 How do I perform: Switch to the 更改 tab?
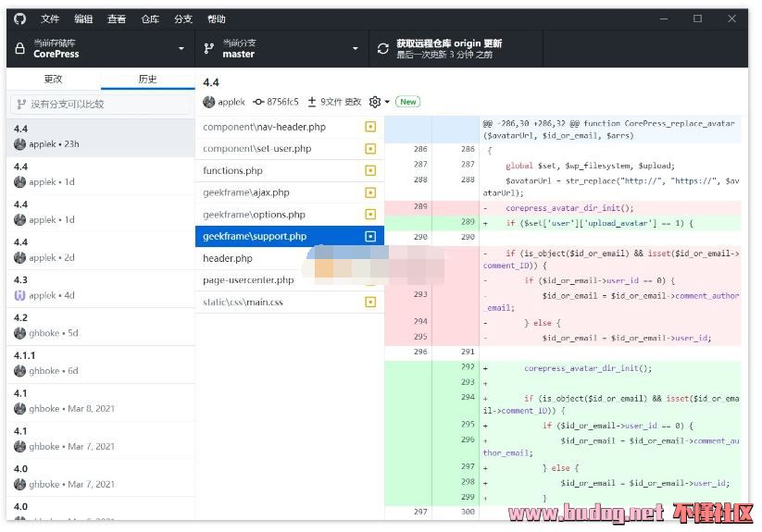[x=54, y=79]
